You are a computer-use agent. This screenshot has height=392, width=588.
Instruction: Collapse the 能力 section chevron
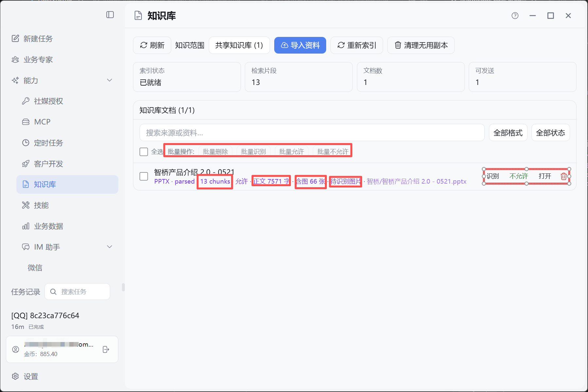pos(110,80)
